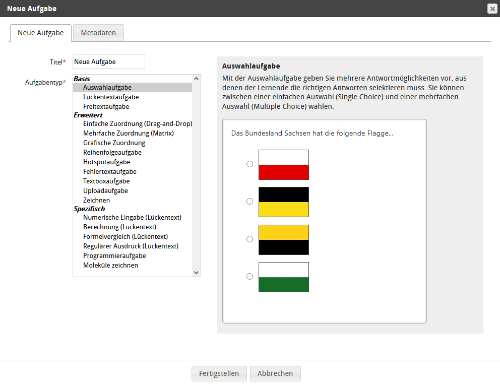Select radio button for white-red flag
Viewport: 500px width, 389px height.
point(249,164)
